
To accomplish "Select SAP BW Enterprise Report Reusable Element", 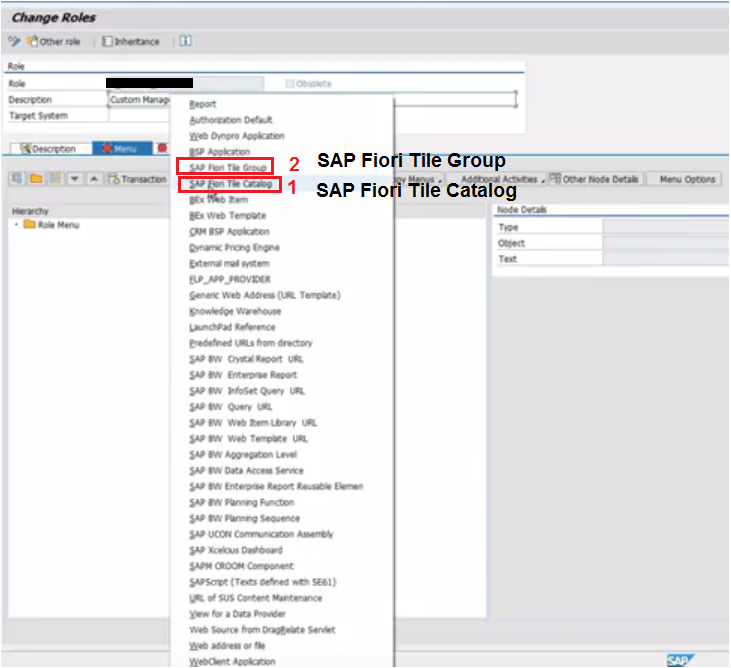I will (x=276, y=486).
